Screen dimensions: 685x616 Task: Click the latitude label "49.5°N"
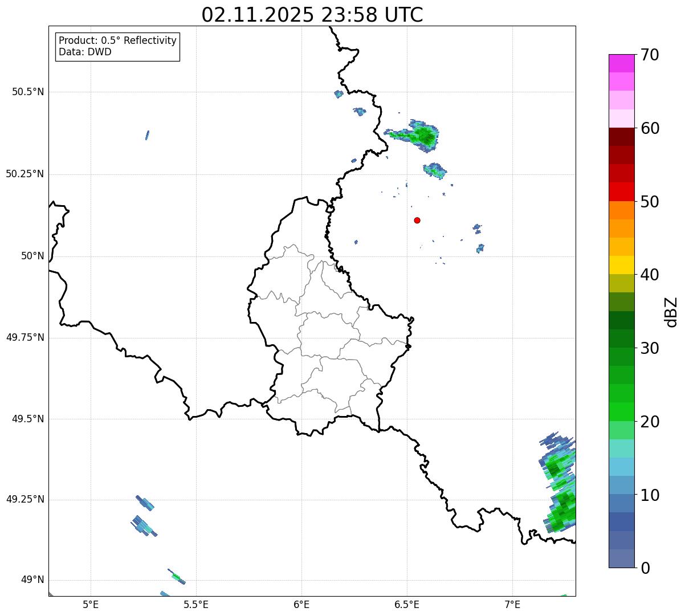[x=28, y=419]
